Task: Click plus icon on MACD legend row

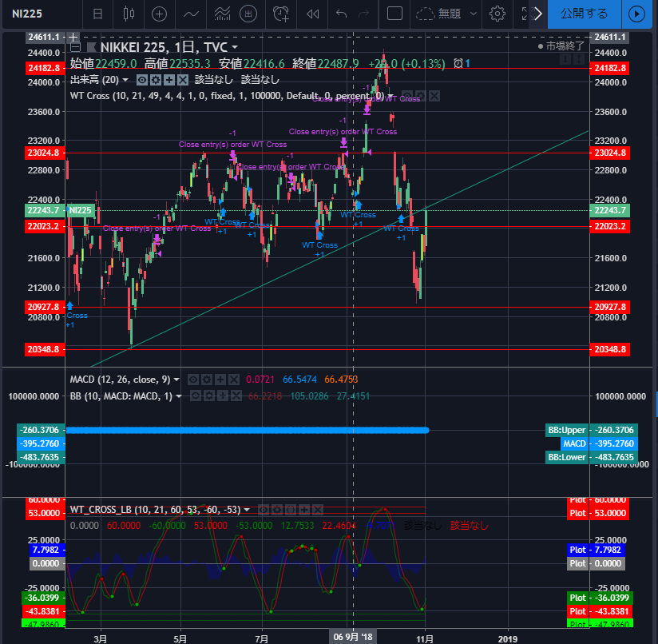Action: click(x=220, y=380)
